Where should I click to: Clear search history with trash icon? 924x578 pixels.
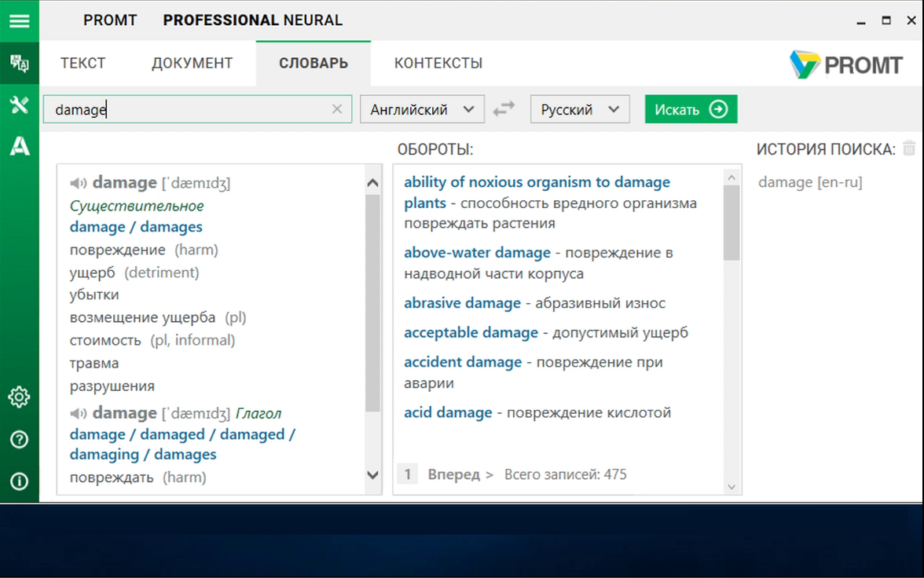pyautogui.click(x=909, y=148)
